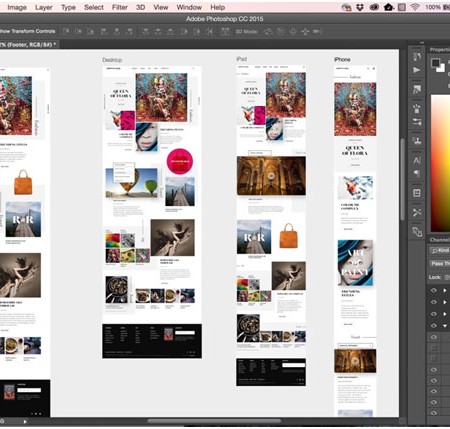Click Distribute Right Edges icon
This screenshot has width=450, height=429.
pos(209,32)
